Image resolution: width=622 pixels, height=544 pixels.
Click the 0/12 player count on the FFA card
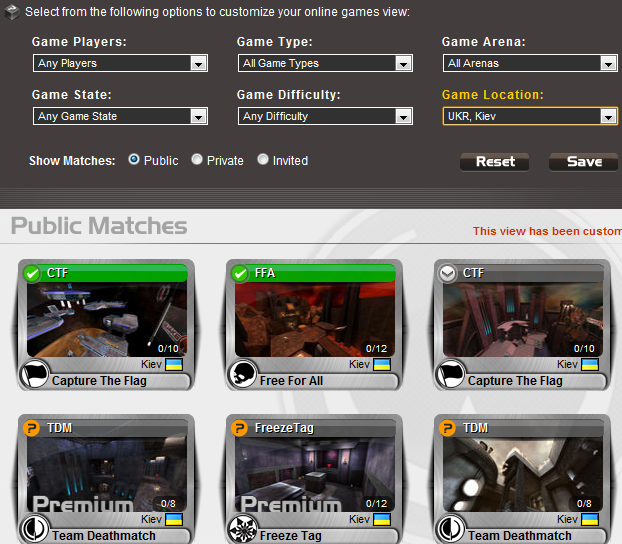[x=376, y=349]
